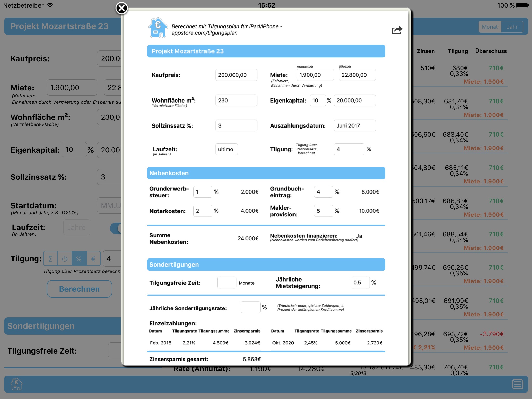
Task: Tap the Nebenkosten section header
Action: [266, 173]
